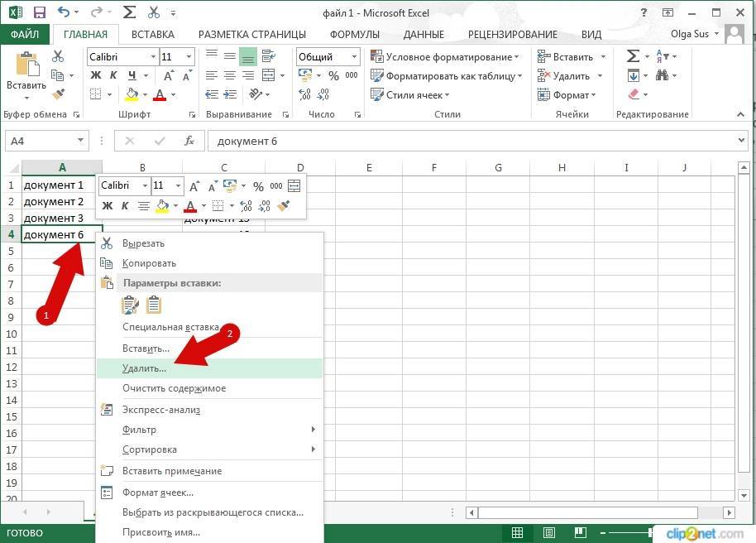
Task: Toggle bold Ж in the ribbon font group
Action: click(96, 75)
